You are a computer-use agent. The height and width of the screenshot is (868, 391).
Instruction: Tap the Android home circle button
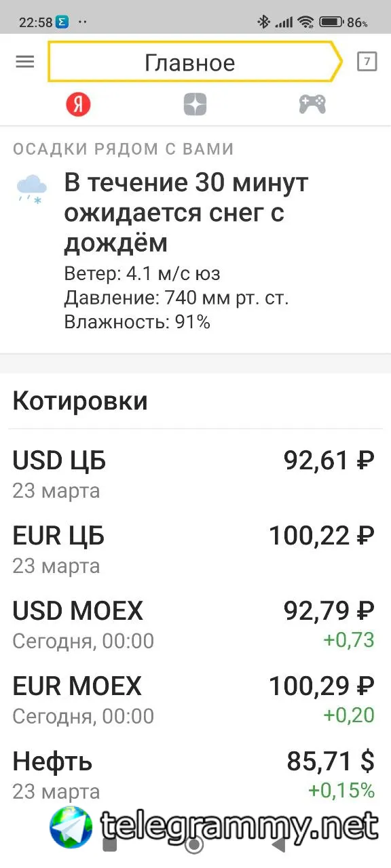pyautogui.click(x=195, y=844)
